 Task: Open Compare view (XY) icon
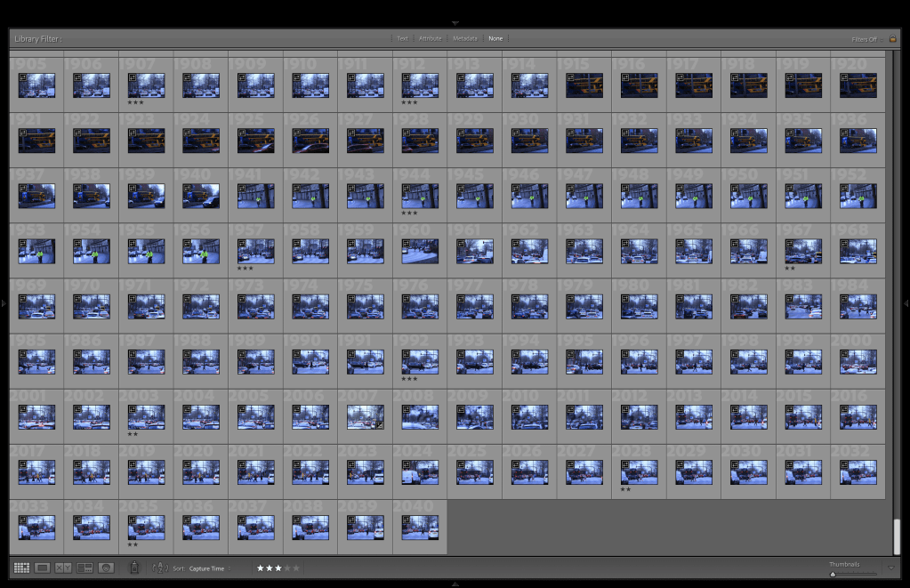(x=63, y=568)
